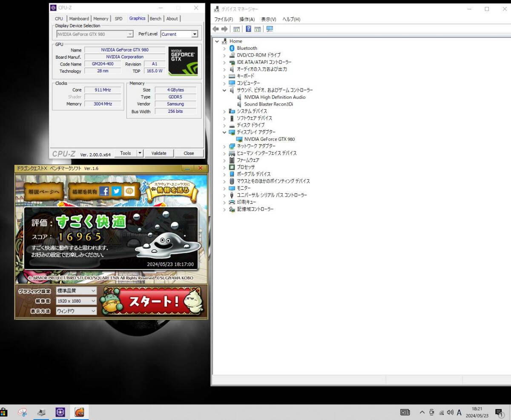
Task: Open the Snipping Tool taskbar icon
Action: [x=23, y=412]
